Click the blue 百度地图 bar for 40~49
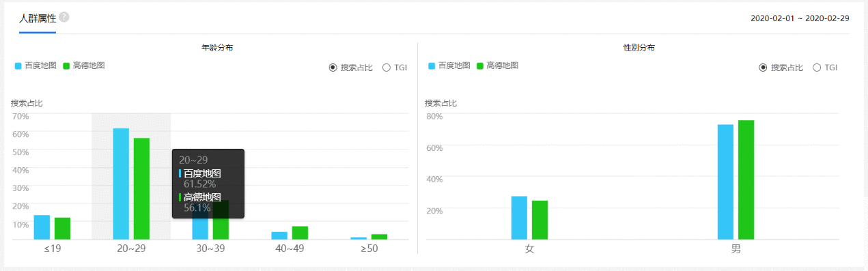 (279, 236)
